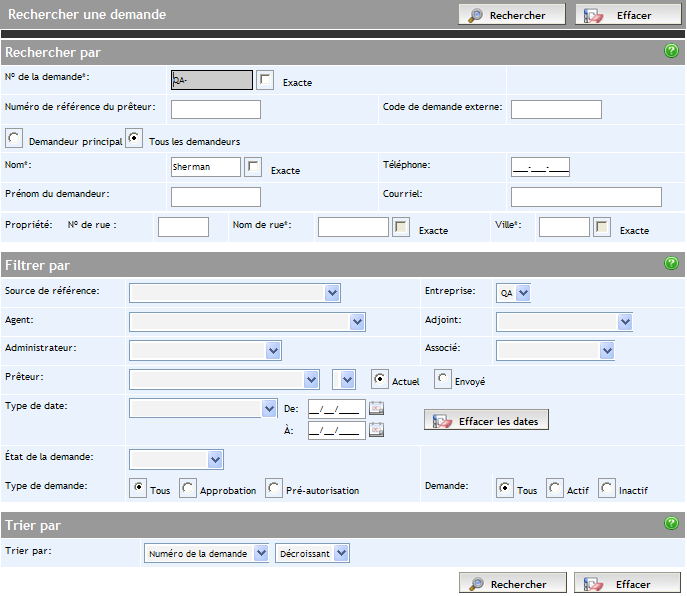Open help for Trier par section

tap(671, 523)
